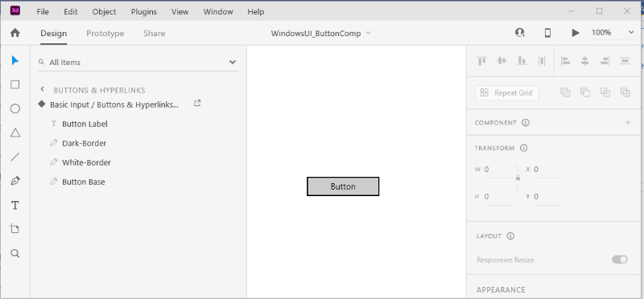The image size is (644, 299).
Task: Toggle the aspect ratio lock icon
Action: coord(518,178)
